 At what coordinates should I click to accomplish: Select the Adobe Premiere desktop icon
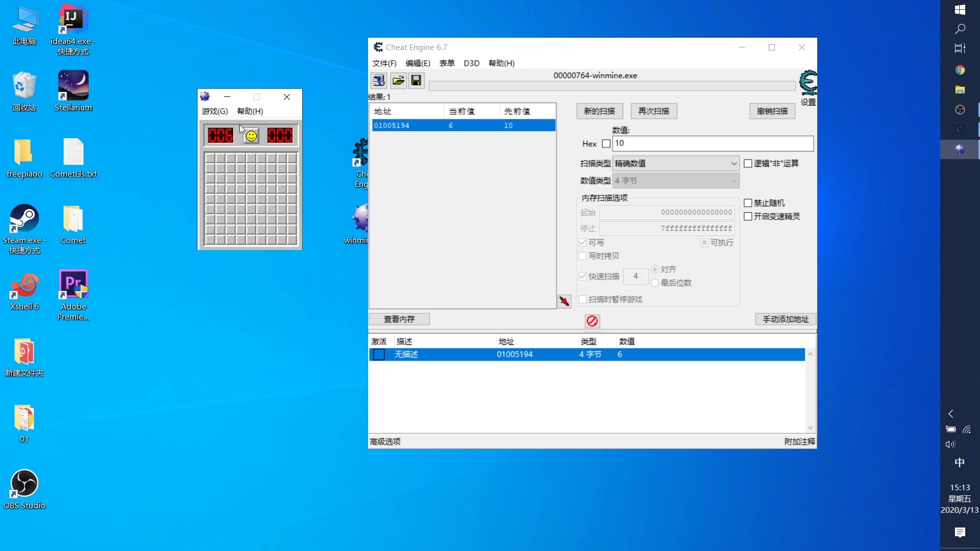73,295
